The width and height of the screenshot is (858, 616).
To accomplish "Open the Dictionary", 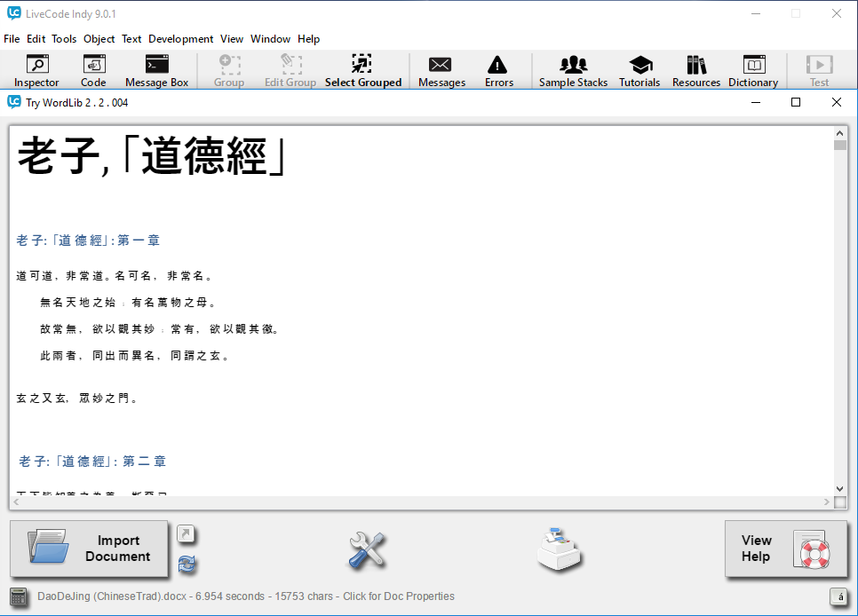I will pyautogui.click(x=752, y=71).
